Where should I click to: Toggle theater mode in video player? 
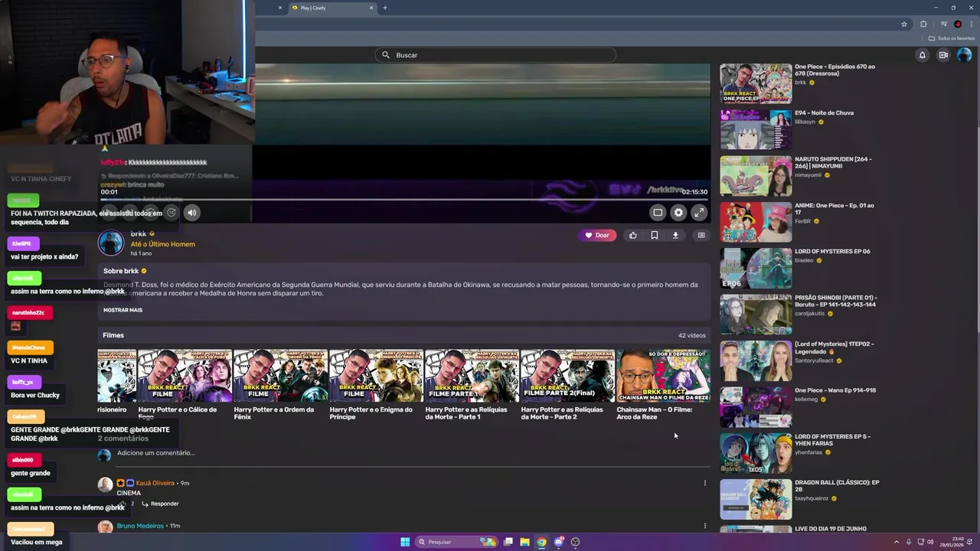658,213
